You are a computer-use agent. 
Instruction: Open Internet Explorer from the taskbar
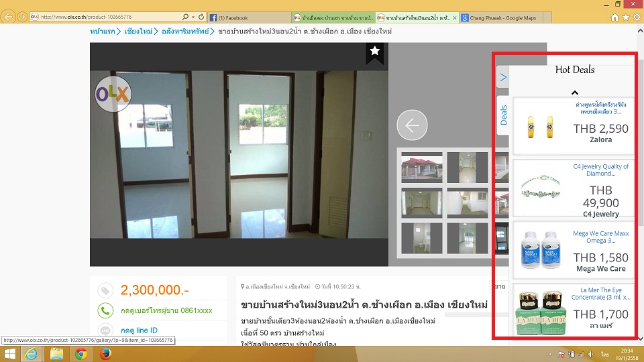click(x=32, y=354)
